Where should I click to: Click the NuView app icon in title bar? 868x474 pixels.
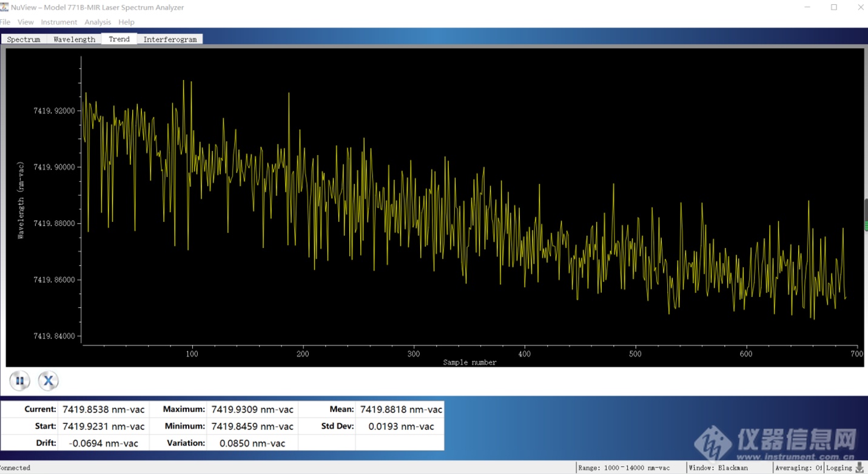[x=4, y=7]
